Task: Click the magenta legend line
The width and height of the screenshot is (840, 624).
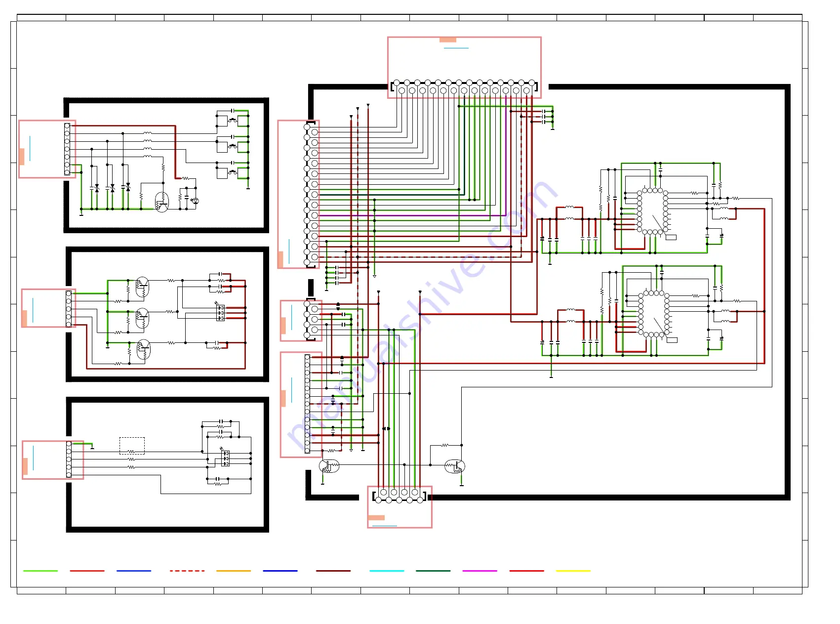Action: (x=480, y=571)
